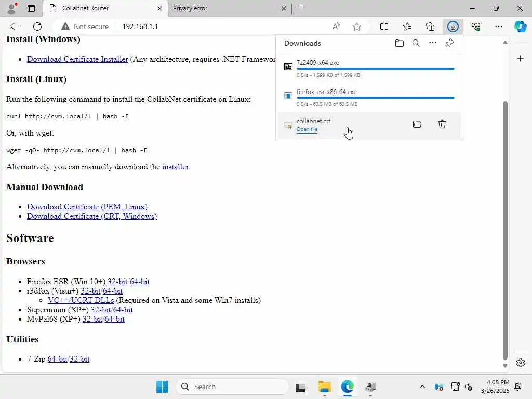Download Firefox ESR 32-bit
Image resolution: width=532 pixels, height=399 pixels.
pos(117,281)
